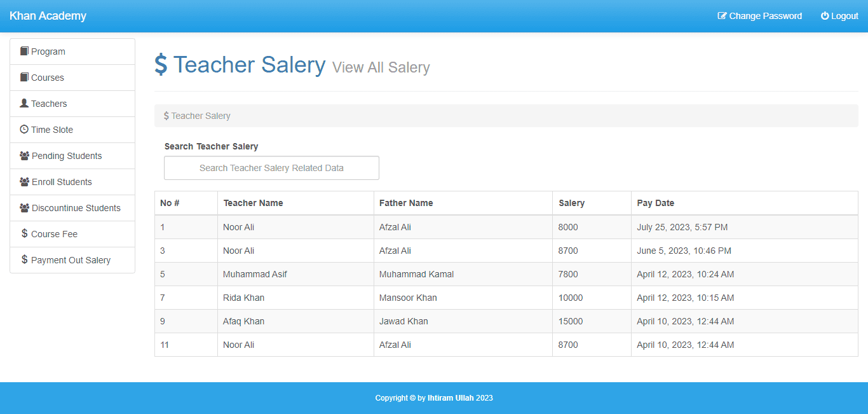Click the group icon beside Pending Students
The image size is (868, 414).
25,155
